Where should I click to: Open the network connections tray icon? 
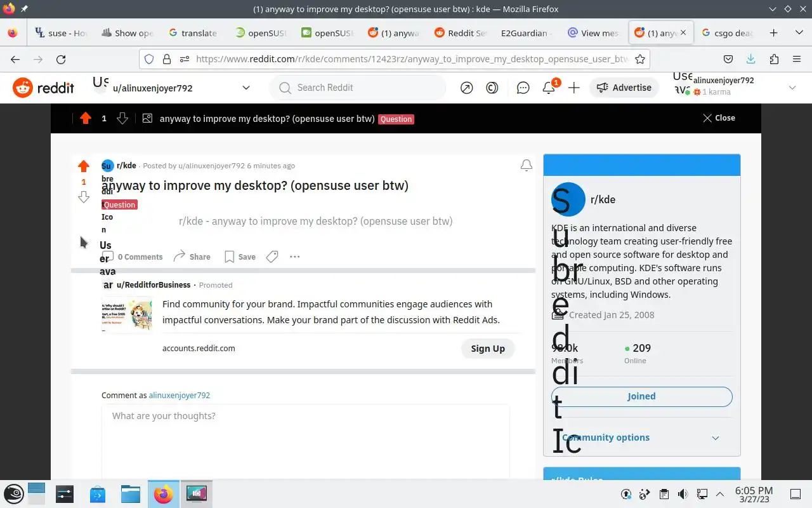(x=702, y=494)
